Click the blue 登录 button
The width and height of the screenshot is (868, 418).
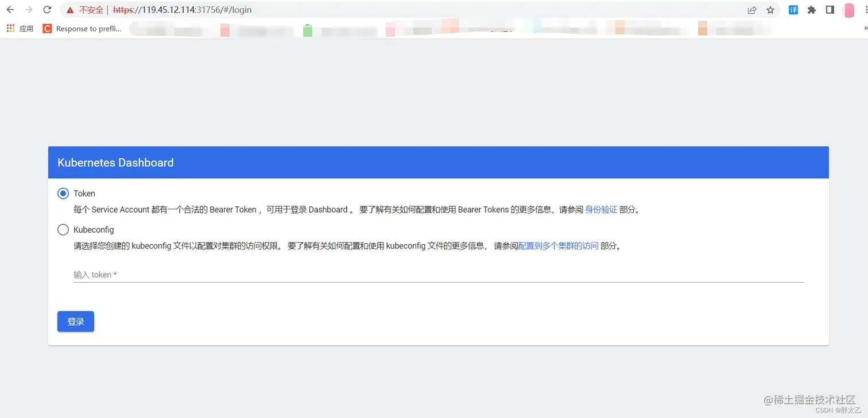[76, 322]
